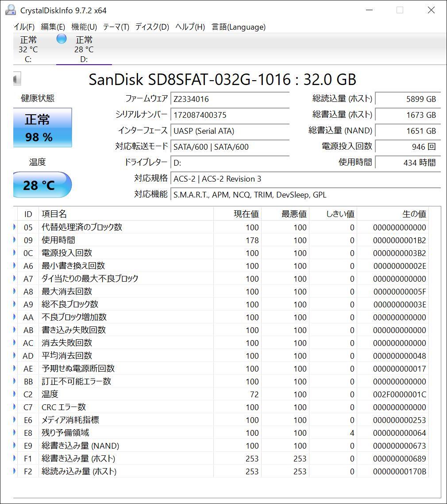This screenshot has height=504, width=447.
Task: Click the 正常 98 % health status button
Action: [x=42, y=128]
